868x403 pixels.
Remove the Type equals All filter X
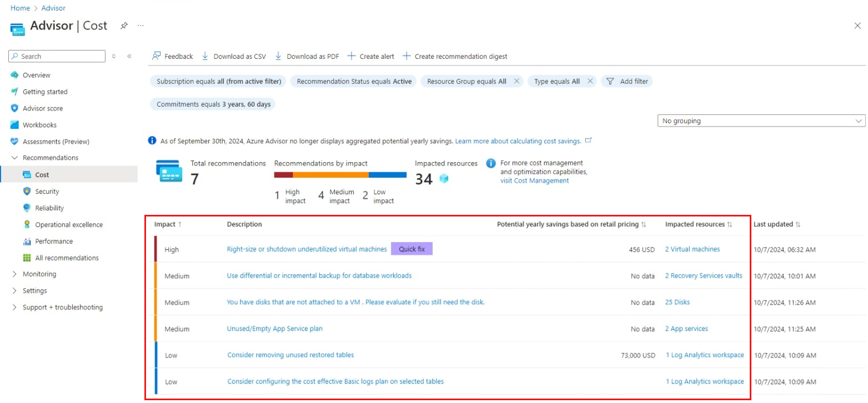tap(590, 81)
